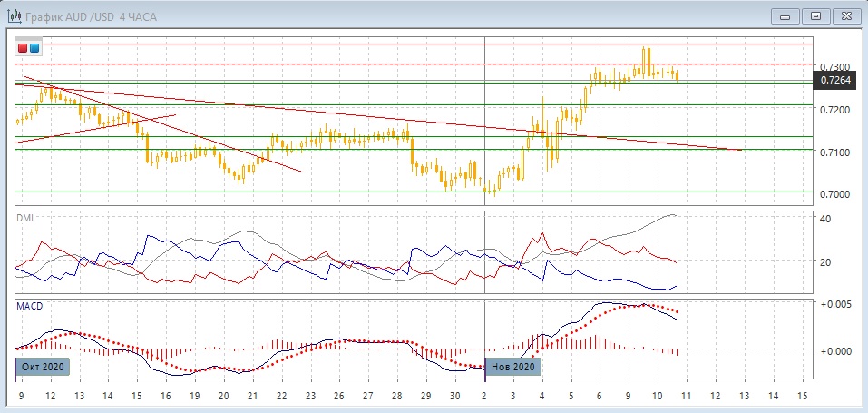
Task: Click date 15 at right end of time axis
Action: pos(801,397)
